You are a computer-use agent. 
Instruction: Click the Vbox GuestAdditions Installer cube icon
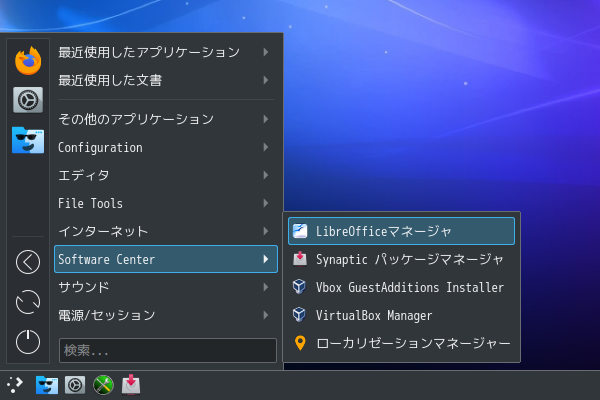(299, 287)
